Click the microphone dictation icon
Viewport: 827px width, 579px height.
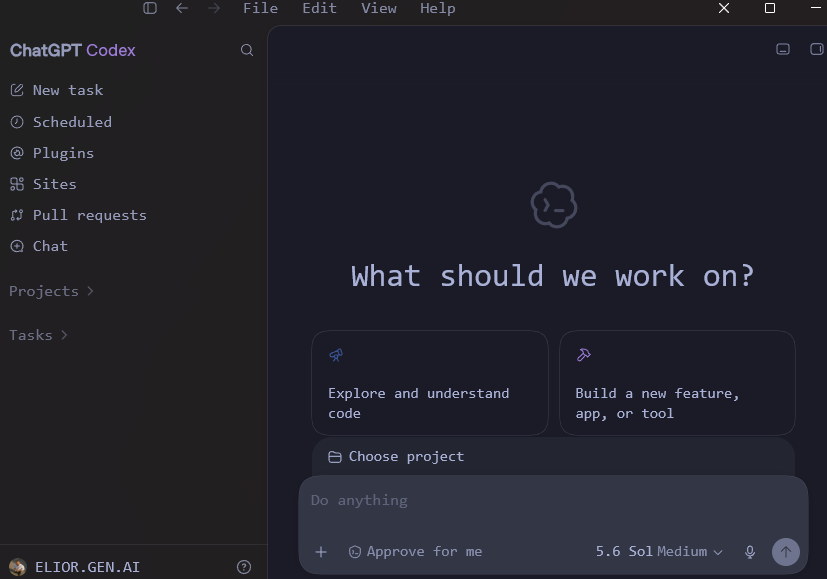749,552
